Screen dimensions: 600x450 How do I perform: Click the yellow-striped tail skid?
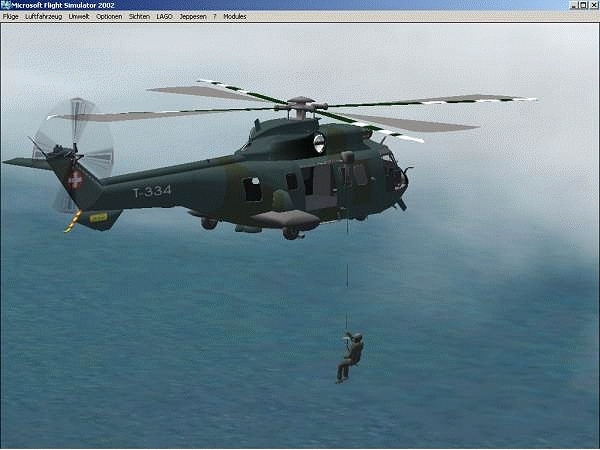point(72,222)
